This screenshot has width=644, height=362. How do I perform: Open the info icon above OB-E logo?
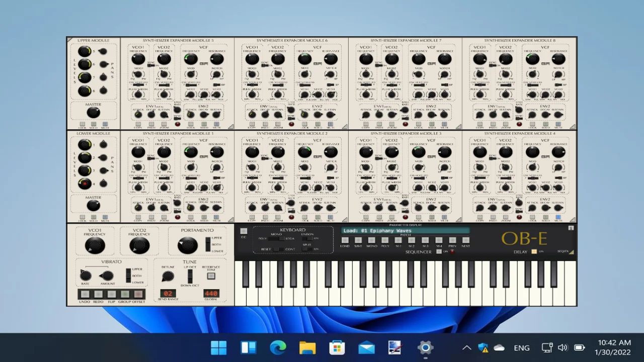(571, 228)
